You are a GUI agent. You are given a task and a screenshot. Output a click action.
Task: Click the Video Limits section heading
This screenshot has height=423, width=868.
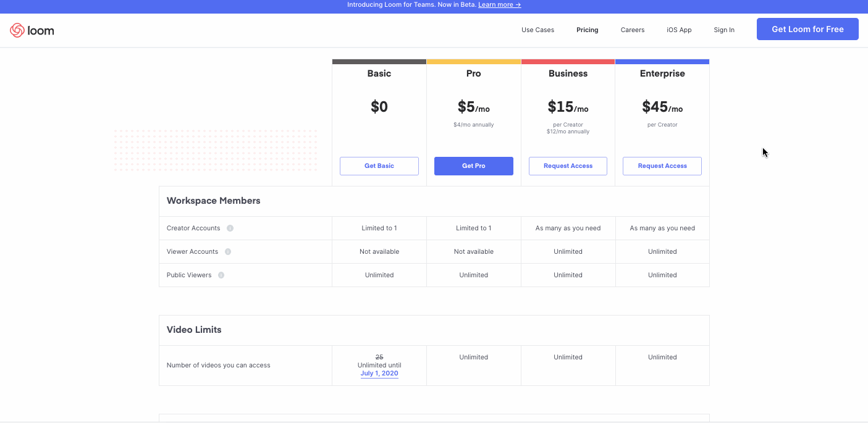click(194, 330)
